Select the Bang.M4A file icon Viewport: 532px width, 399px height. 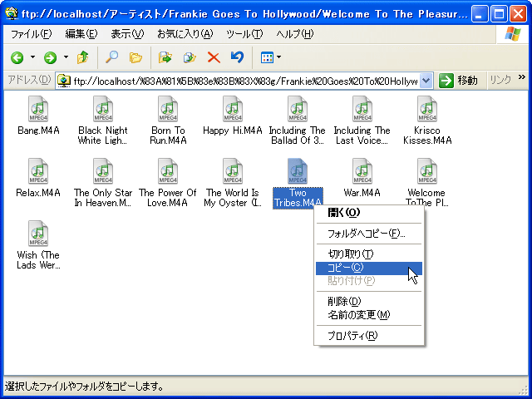(x=38, y=109)
